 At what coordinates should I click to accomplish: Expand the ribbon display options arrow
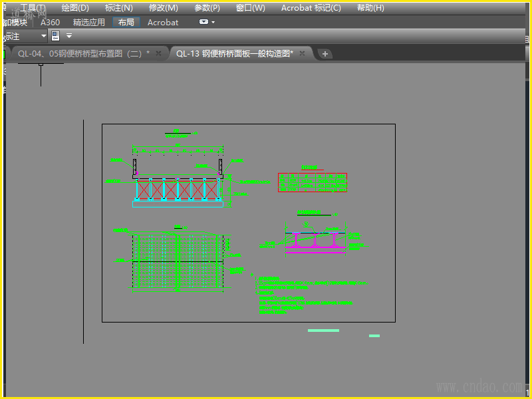click(213, 22)
